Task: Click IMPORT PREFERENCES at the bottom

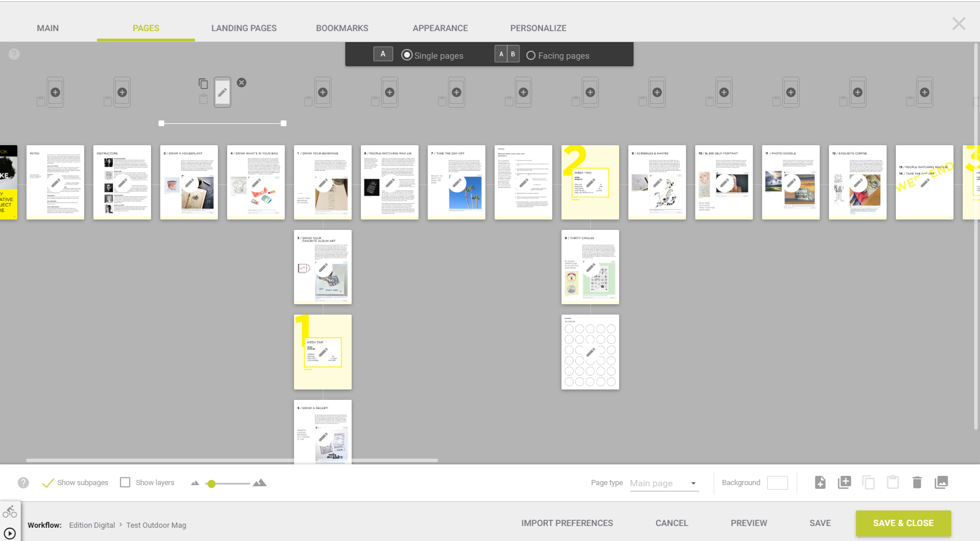Action: (567, 523)
